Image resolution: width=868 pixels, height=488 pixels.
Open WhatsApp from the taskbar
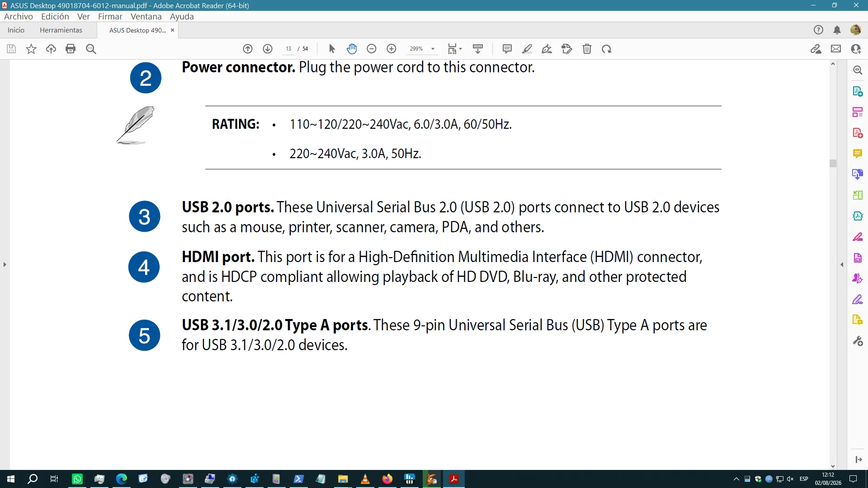(77, 479)
